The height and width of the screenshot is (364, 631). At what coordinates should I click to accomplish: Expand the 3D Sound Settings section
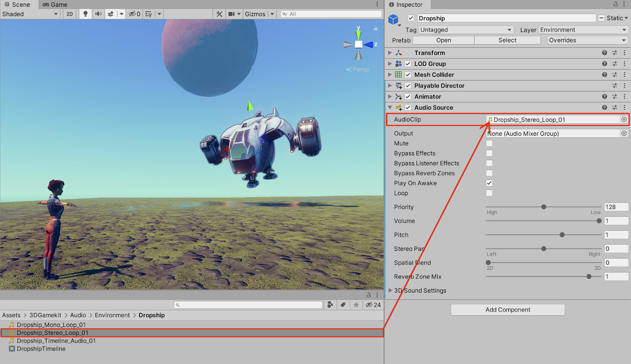click(390, 291)
